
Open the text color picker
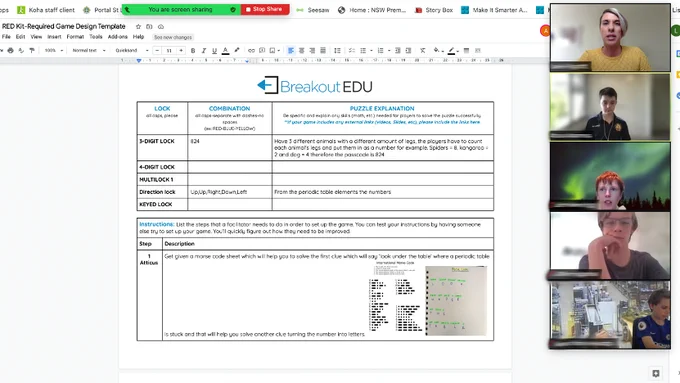point(225,51)
